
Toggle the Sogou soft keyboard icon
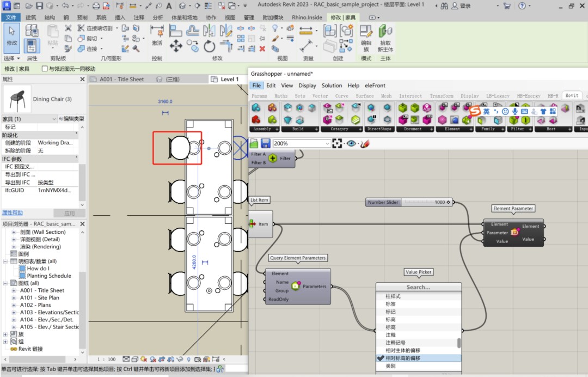pos(524,112)
